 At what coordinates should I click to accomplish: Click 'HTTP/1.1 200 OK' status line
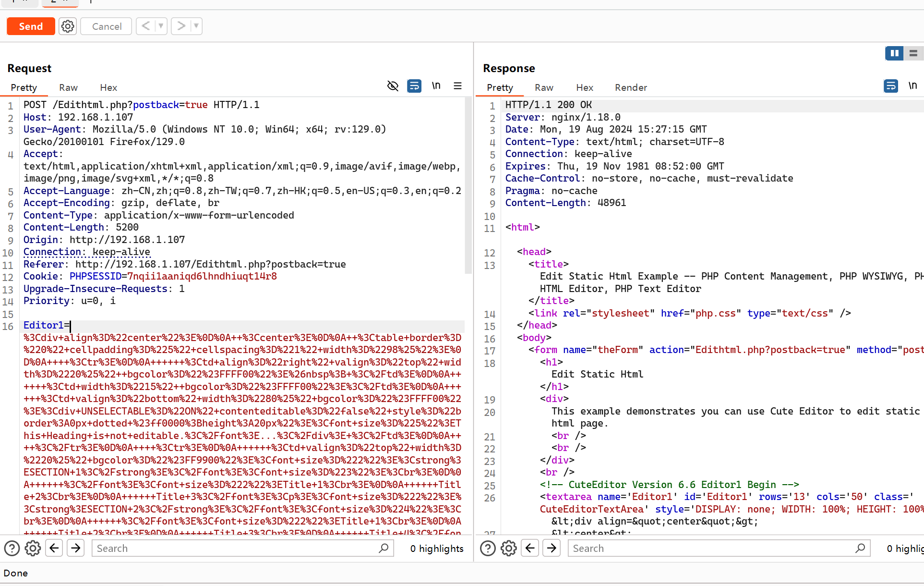pyautogui.click(x=549, y=105)
